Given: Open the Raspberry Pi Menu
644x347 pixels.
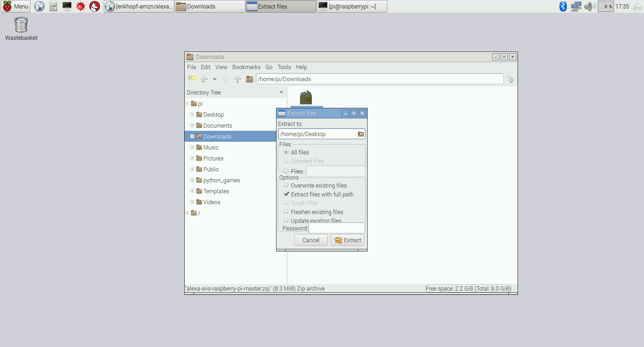Looking at the screenshot, I should point(16,6).
